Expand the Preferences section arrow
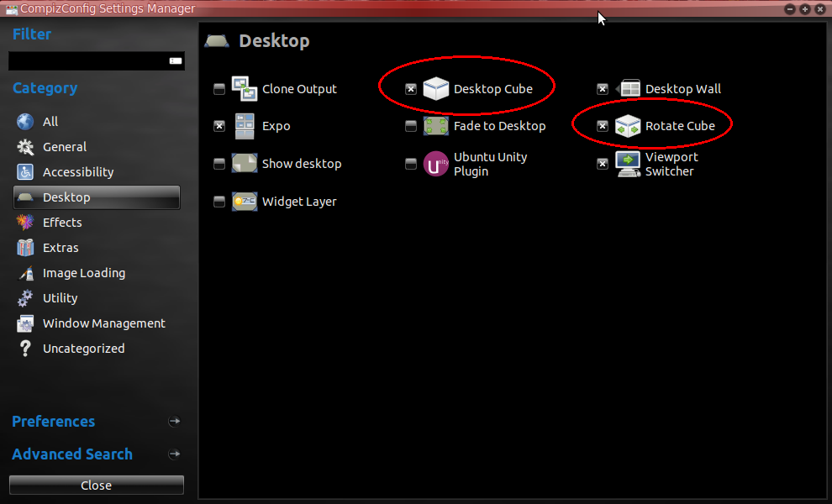Image resolution: width=832 pixels, height=504 pixels. [x=175, y=422]
